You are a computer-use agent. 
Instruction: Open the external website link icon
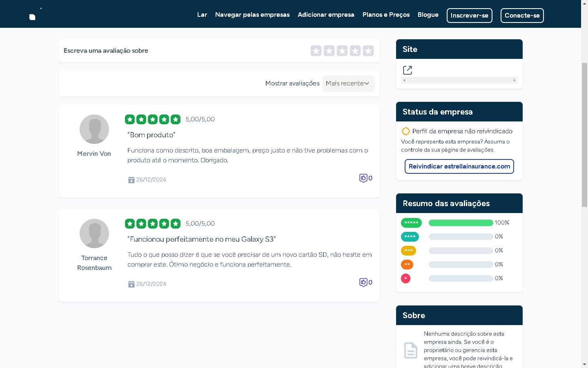click(407, 70)
